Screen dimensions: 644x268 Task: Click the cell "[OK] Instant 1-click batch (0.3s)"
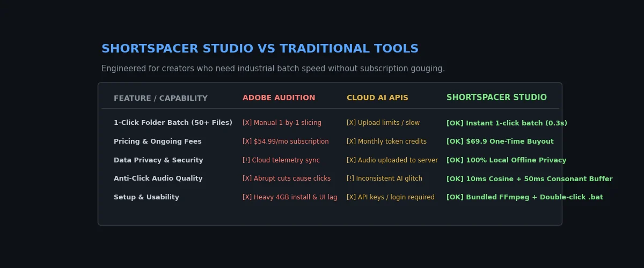coord(507,123)
